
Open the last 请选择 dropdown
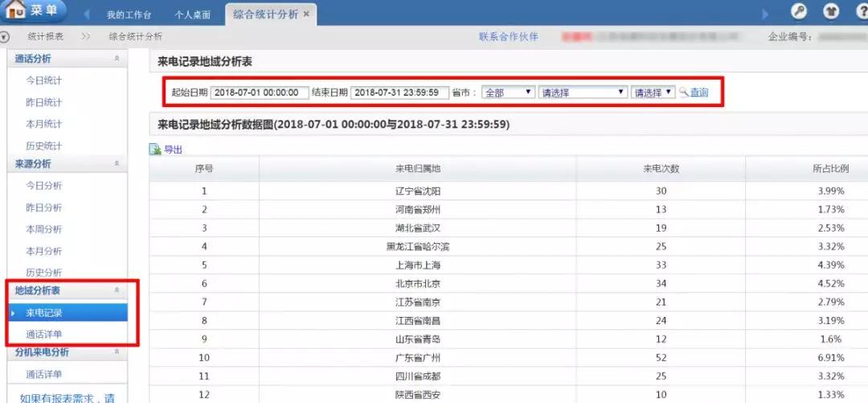[652, 93]
